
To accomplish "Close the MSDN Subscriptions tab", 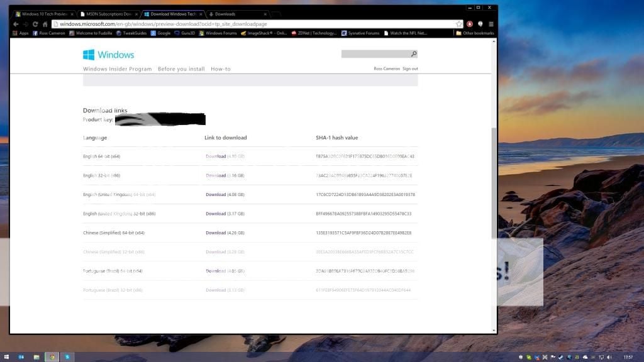I will click(136, 14).
